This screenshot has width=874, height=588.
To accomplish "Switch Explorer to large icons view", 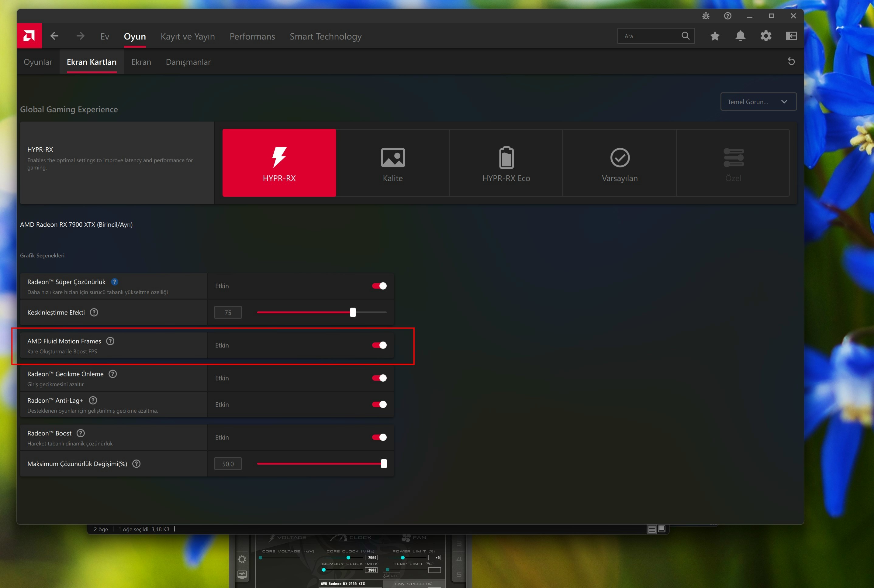I will 662,529.
